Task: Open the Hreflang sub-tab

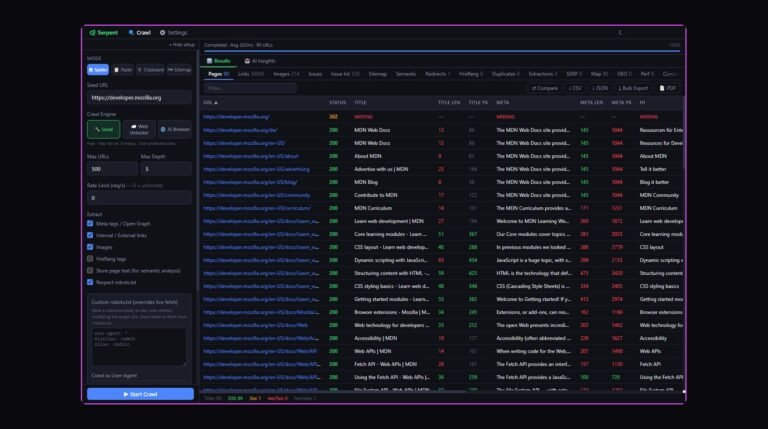Action: coord(471,74)
